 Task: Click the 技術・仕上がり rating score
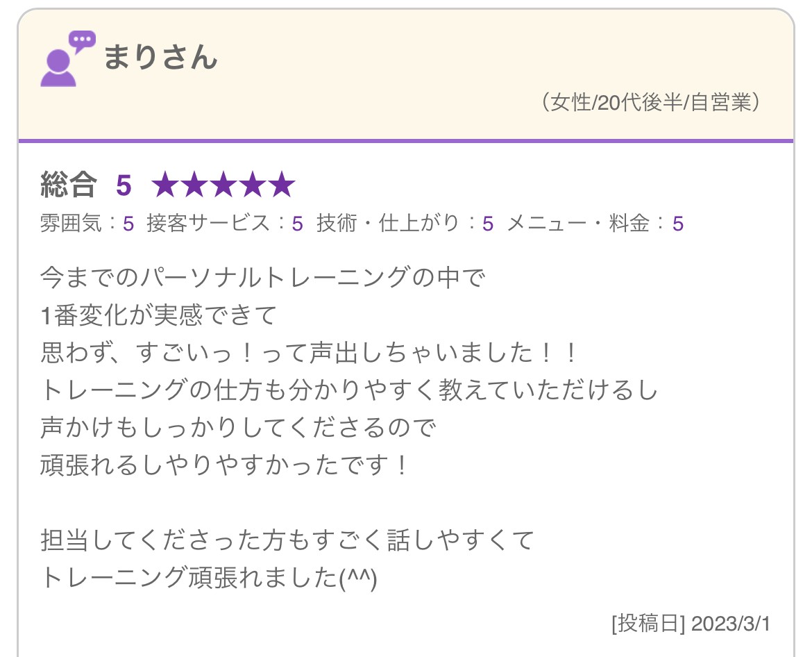click(x=488, y=224)
